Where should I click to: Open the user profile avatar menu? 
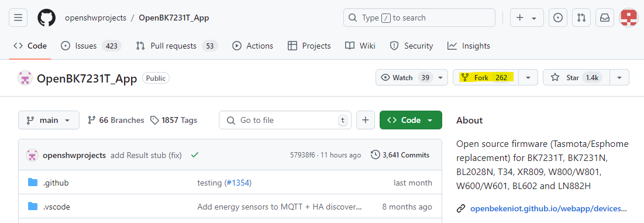point(628,18)
